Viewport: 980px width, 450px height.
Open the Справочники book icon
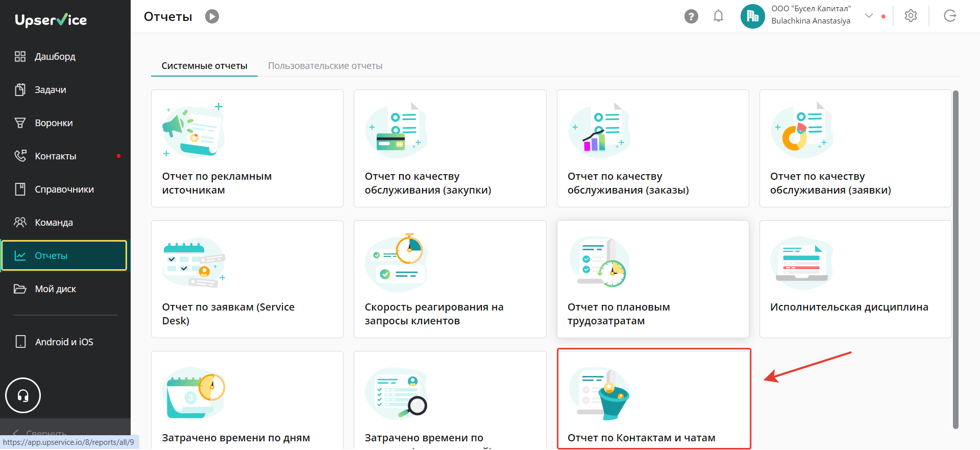[x=20, y=190]
